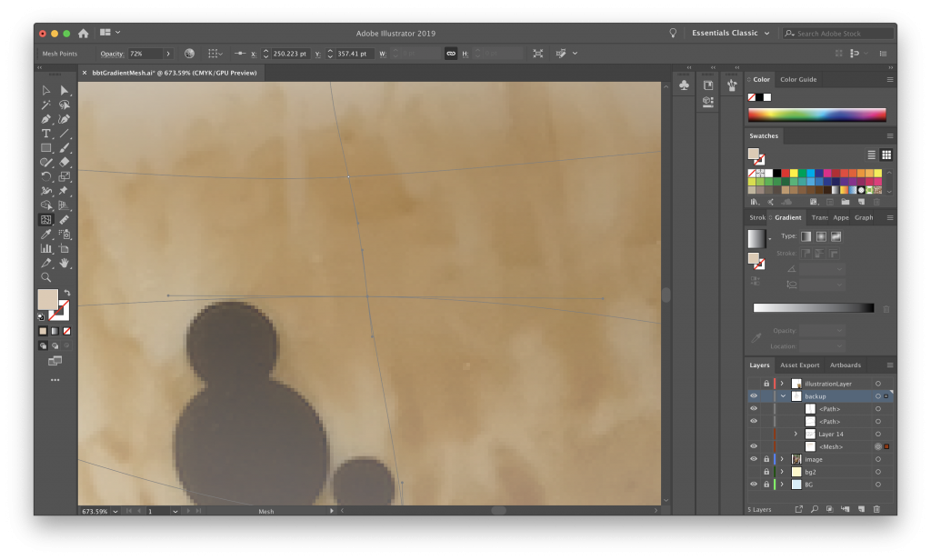Hide the backup layer visibility
The height and width of the screenshot is (560, 931).
tap(754, 396)
